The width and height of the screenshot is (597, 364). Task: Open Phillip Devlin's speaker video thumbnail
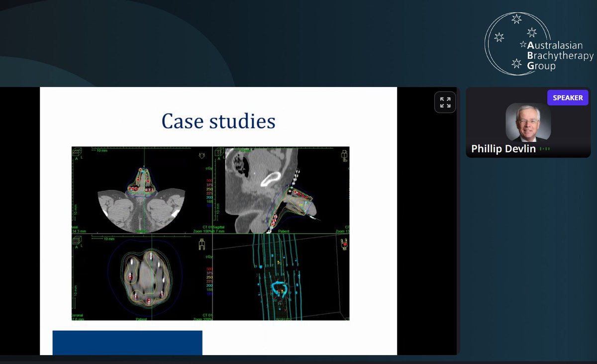[x=528, y=123]
